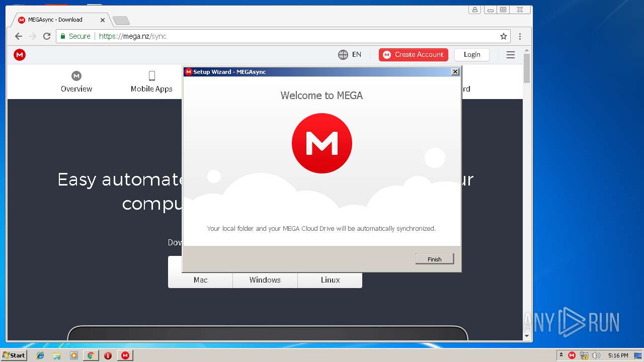Open Opera browser from taskbar

click(x=108, y=355)
